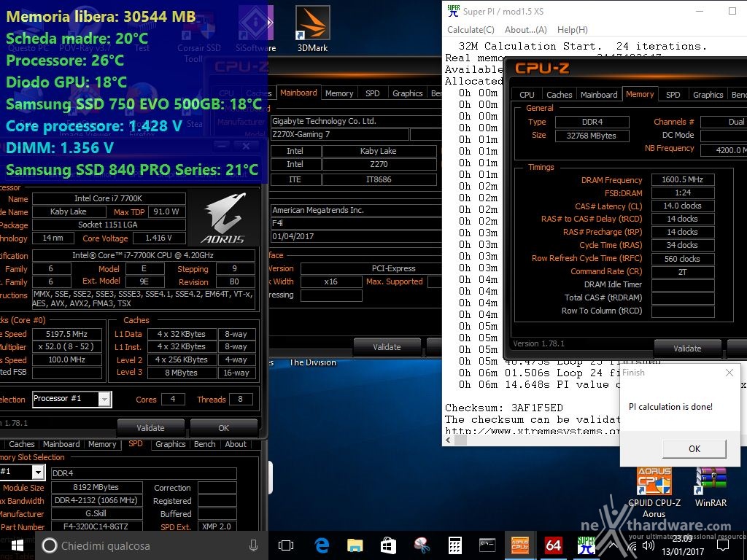
Task: Click the Cortana microphone icon
Action: point(253,545)
